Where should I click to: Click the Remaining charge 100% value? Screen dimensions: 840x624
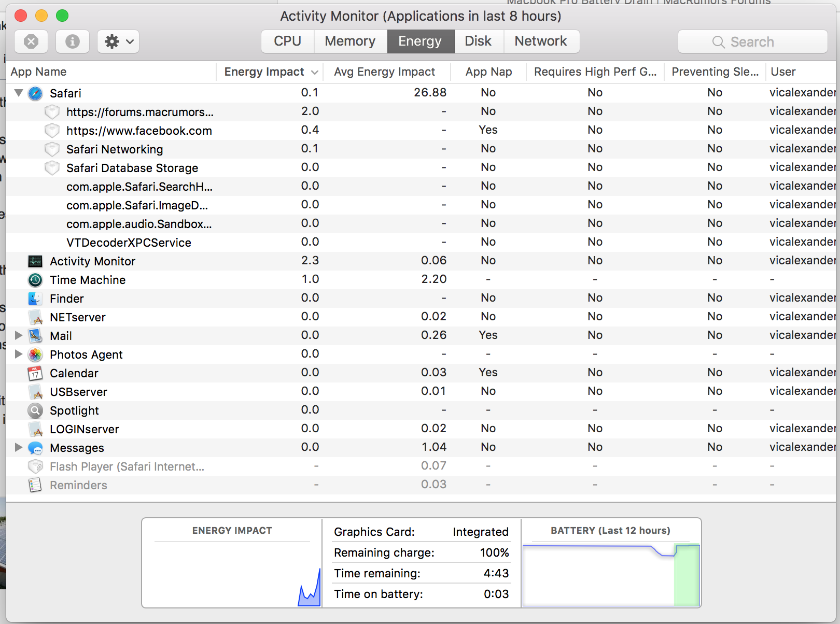click(x=494, y=552)
